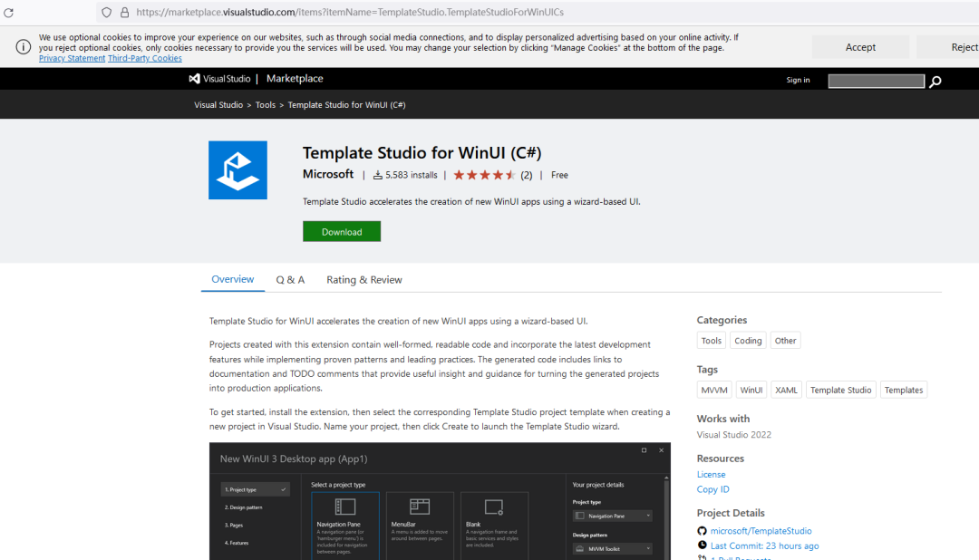Screen dimensions: 979x560
Task: Open the shield tracking protection icon
Action: (107, 12)
